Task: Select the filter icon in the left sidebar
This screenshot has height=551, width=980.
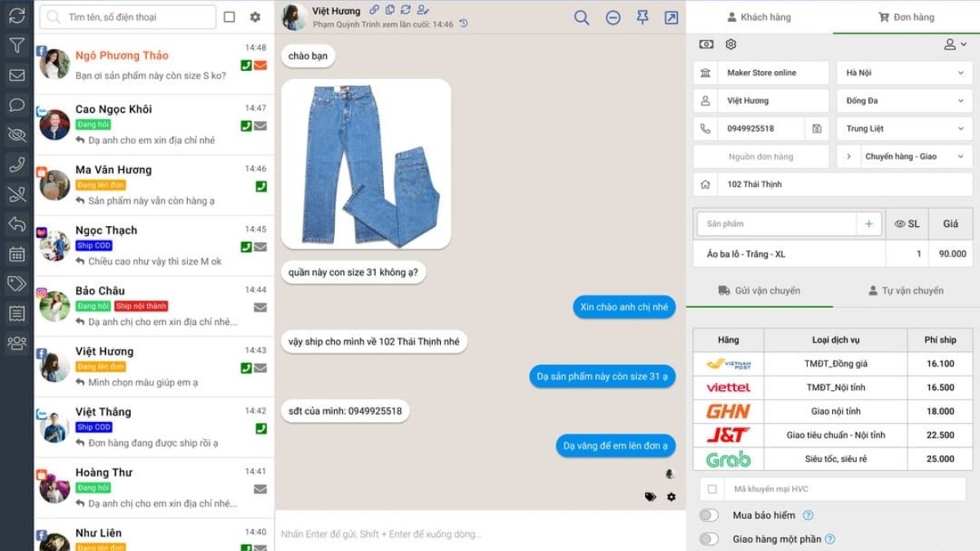Action: pos(17,46)
